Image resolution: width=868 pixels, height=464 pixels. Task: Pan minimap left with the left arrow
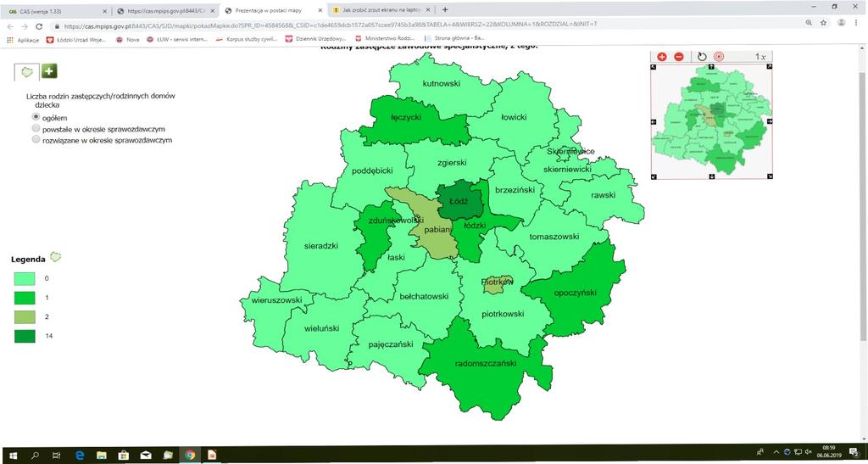[654, 122]
